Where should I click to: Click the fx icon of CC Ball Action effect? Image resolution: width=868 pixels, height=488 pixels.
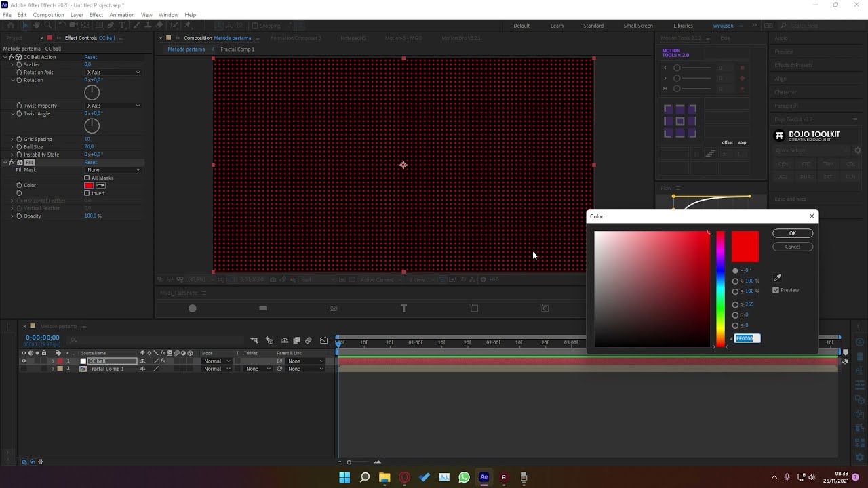(12, 57)
